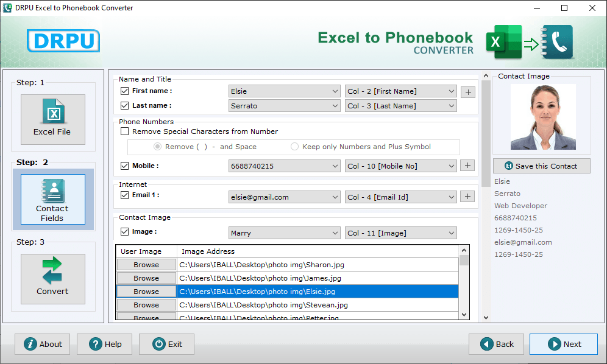
Task: Open the Excel File step icon
Action: point(53,119)
